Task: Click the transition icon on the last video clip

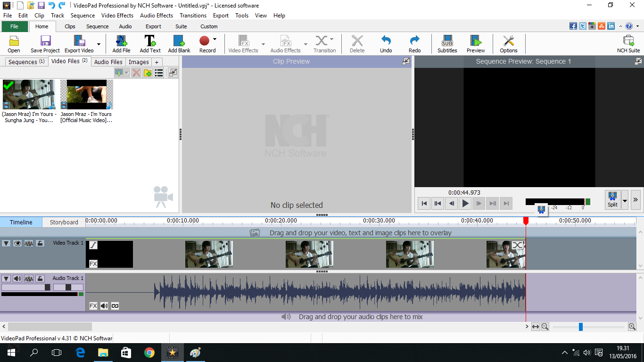Action: point(518,245)
